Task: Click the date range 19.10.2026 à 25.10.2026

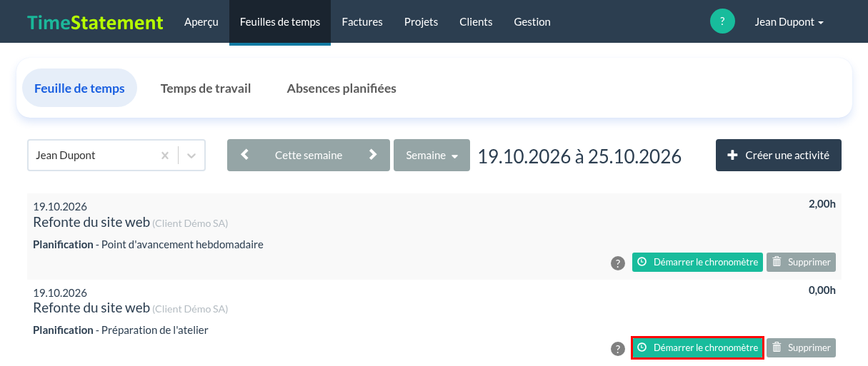Action: coord(579,156)
